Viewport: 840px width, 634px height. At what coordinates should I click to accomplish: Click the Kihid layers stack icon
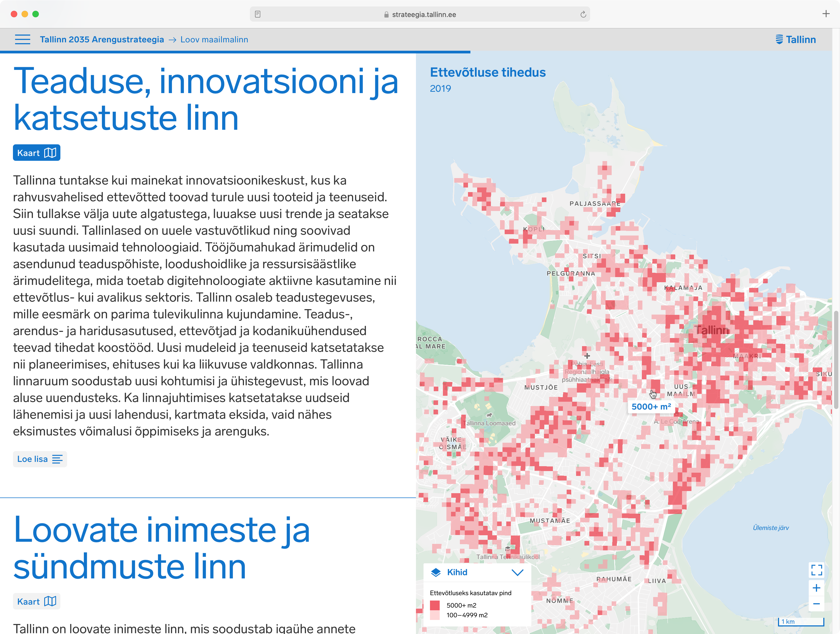(x=436, y=572)
